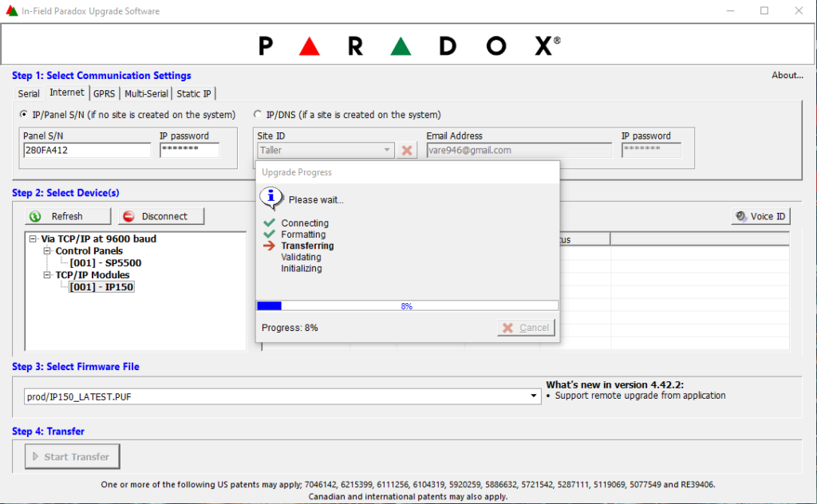Click the red arrow next to Transferring
Image resolution: width=817 pixels, height=504 pixels.
click(270, 246)
